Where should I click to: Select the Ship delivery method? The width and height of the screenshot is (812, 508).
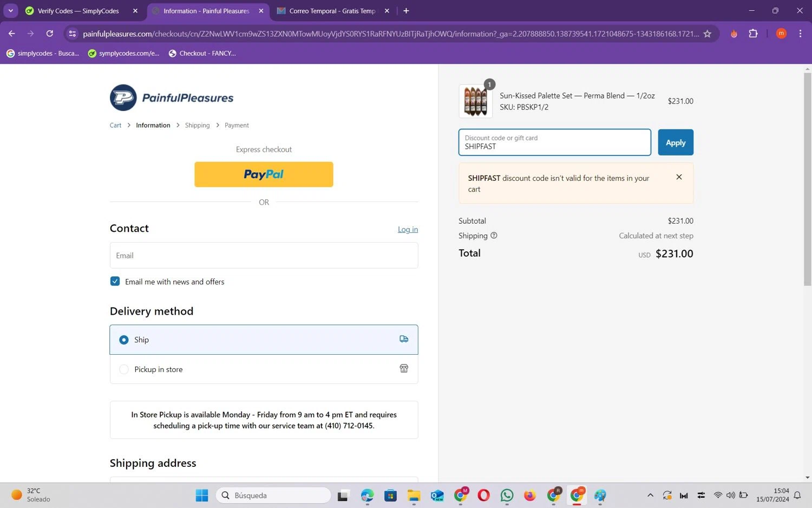pyautogui.click(x=264, y=340)
